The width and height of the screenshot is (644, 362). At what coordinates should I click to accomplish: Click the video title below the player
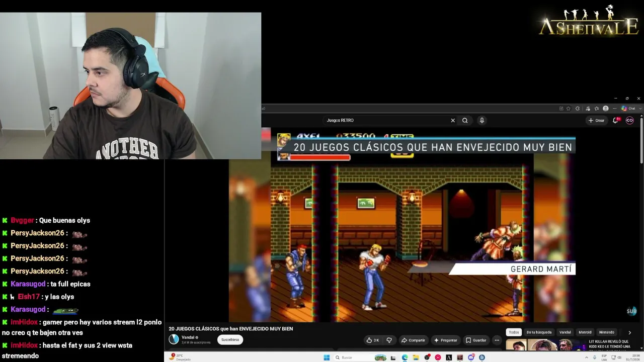[x=231, y=329]
